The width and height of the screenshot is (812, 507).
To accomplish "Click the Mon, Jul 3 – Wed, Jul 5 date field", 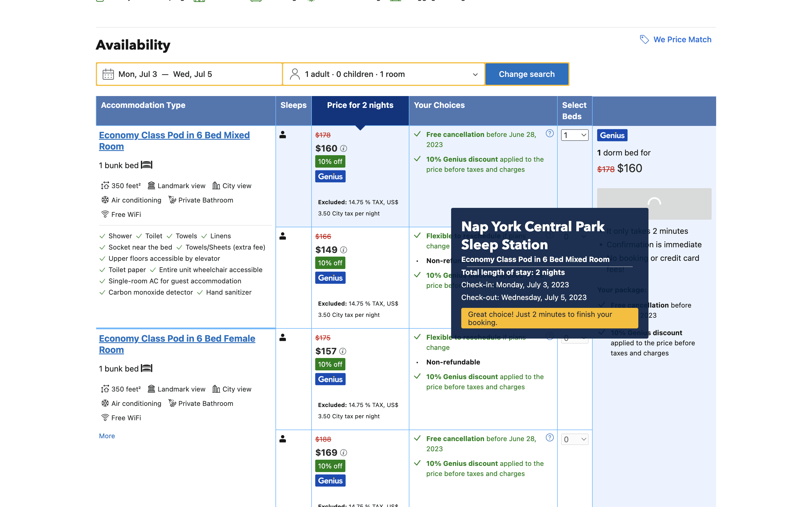I will point(189,74).
